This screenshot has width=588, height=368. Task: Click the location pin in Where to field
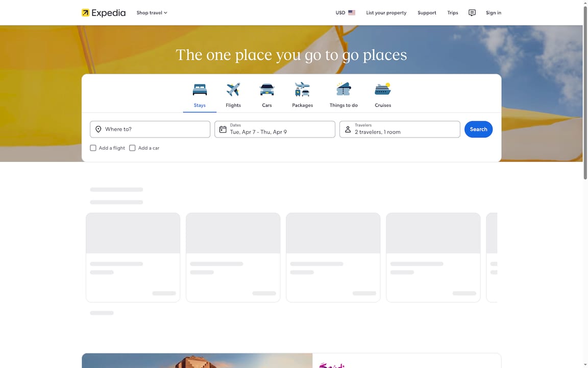(99, 129)
